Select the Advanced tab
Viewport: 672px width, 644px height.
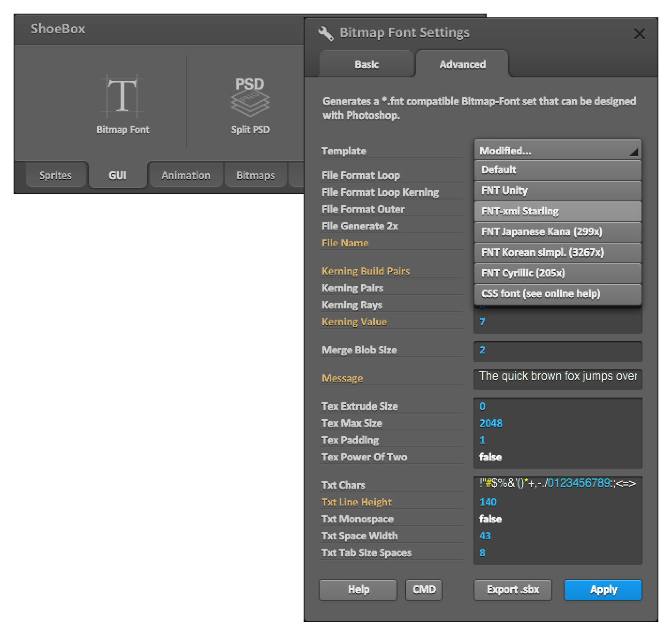click(x=462, y=64)
